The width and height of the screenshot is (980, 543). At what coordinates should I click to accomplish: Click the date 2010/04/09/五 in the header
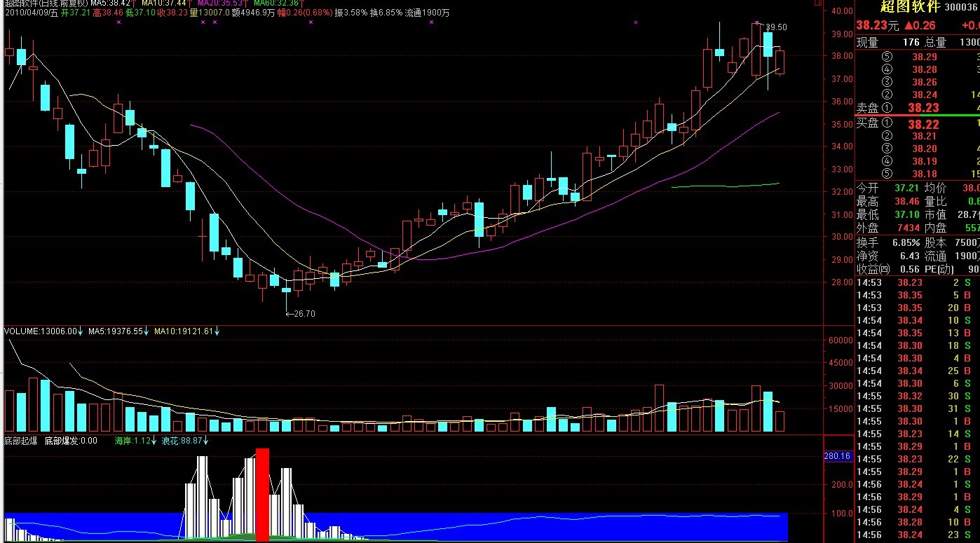click(x=30, y=13)
